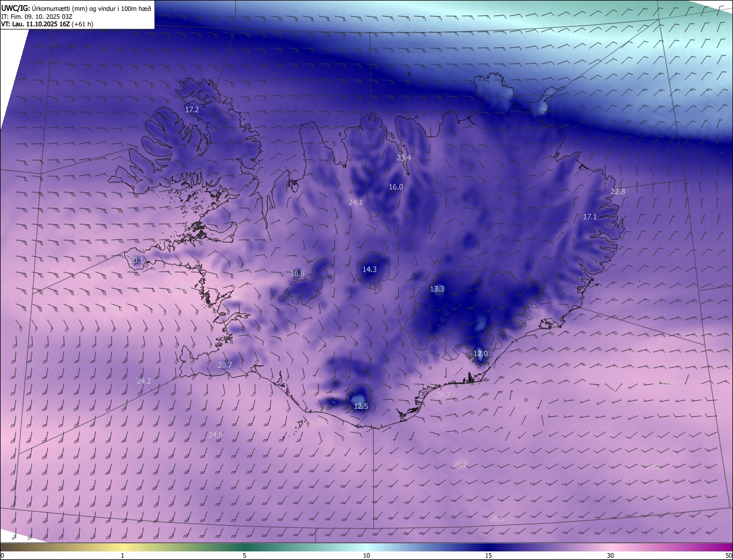Click the 23.4 value on the map
Image resolution: width=733 pixels, height=560 pixels.
coord(404,157)
